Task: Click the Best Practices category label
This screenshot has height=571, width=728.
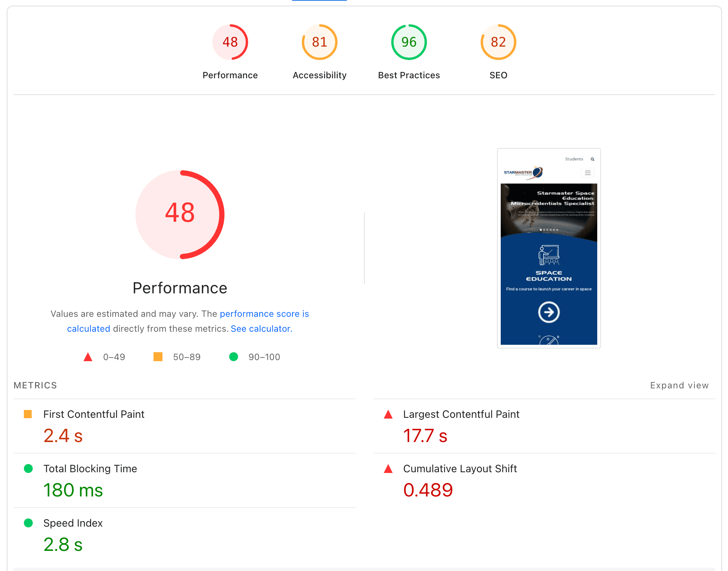Action: pos(409,75)
